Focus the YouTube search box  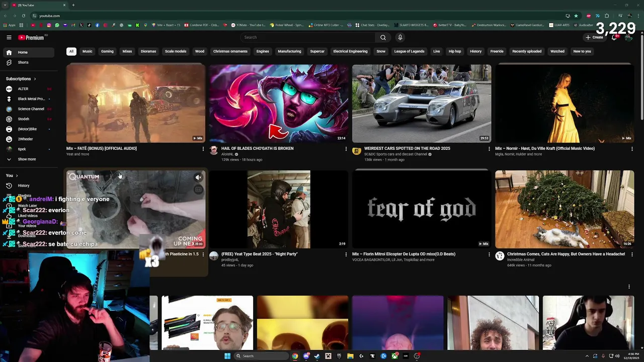click(x=308, y=37)
